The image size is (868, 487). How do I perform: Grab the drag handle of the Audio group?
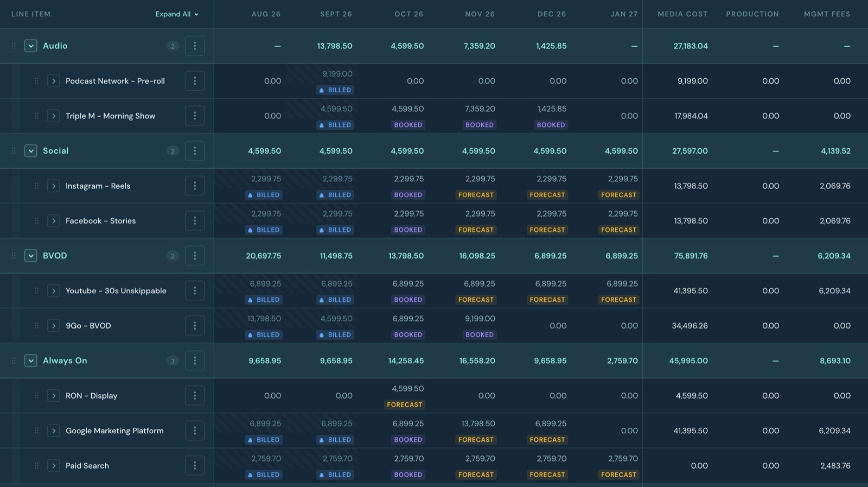point(14,46)
